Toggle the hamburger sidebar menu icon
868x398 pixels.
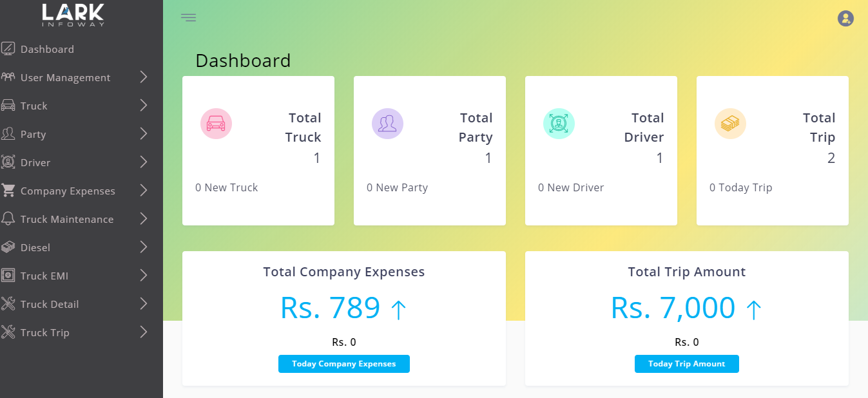188,18
